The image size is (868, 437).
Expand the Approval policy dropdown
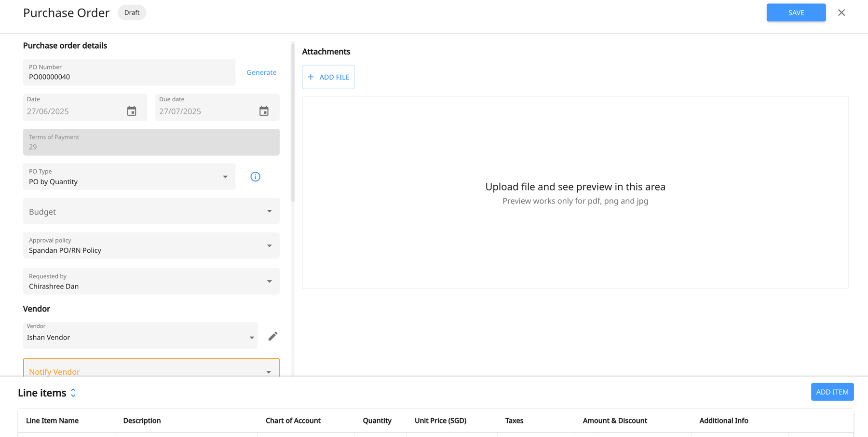click(x=269, y=245)
